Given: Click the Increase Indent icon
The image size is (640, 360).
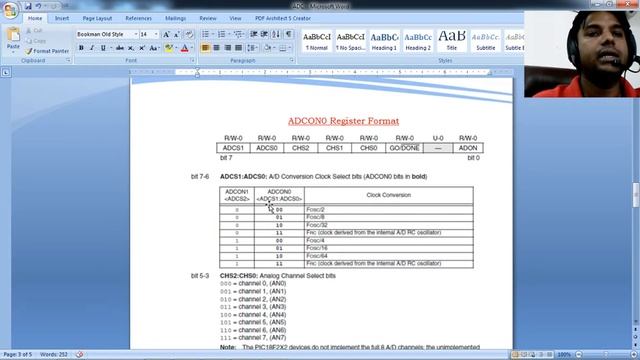Looking at the screenshot, I should [x=264, y=34].
